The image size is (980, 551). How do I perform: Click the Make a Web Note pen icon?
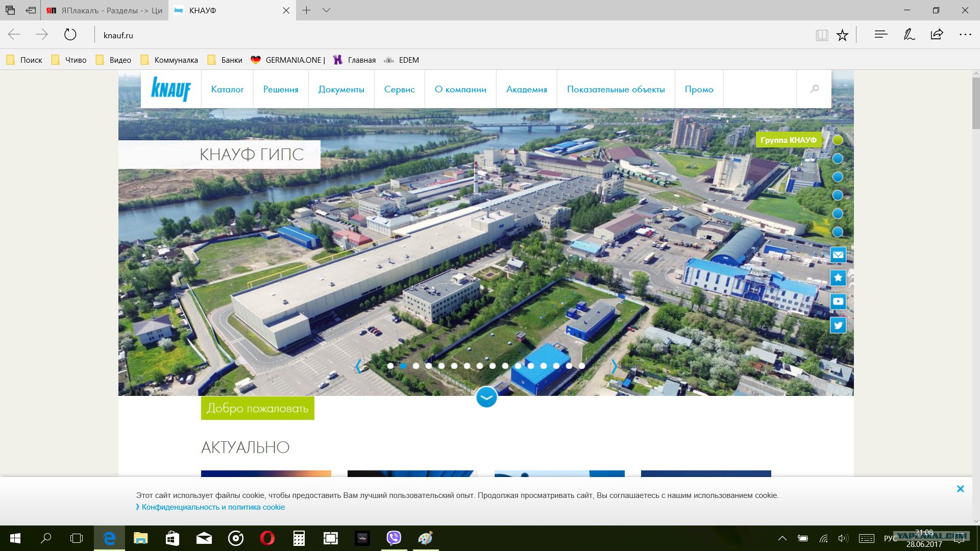pos(909,35)
